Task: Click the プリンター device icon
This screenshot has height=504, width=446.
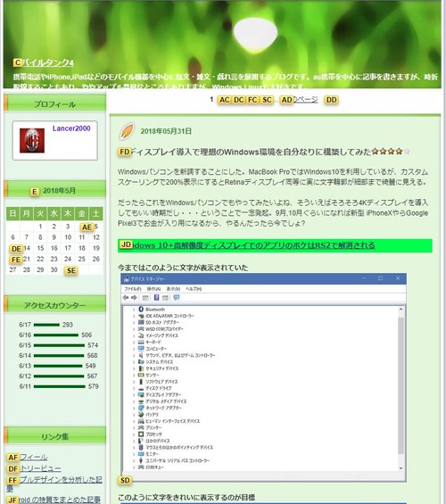Action: pyautogui.click(x=141, y=428)
